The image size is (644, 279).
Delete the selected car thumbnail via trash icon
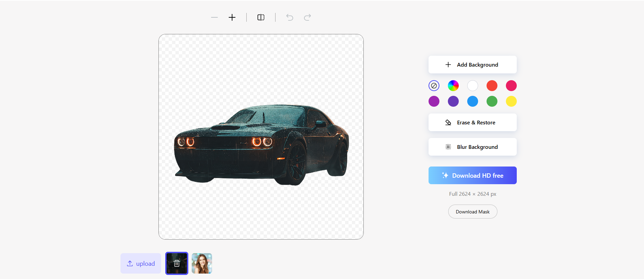177,263
